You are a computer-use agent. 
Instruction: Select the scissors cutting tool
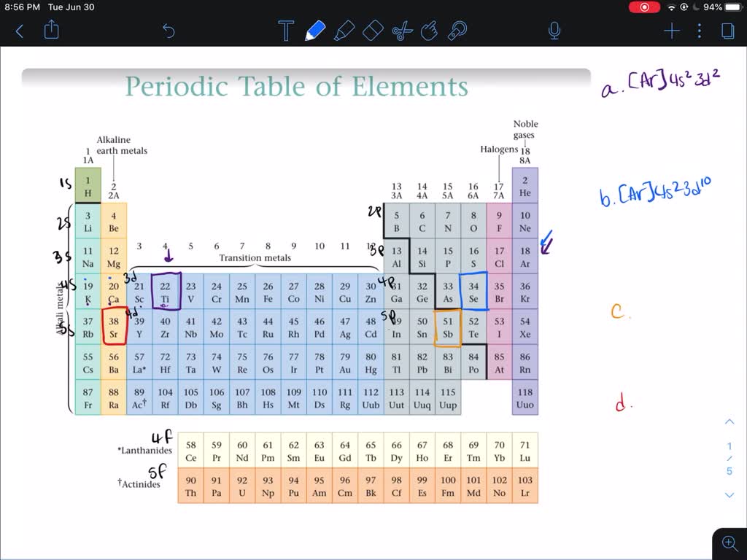[x=403, y=31]
